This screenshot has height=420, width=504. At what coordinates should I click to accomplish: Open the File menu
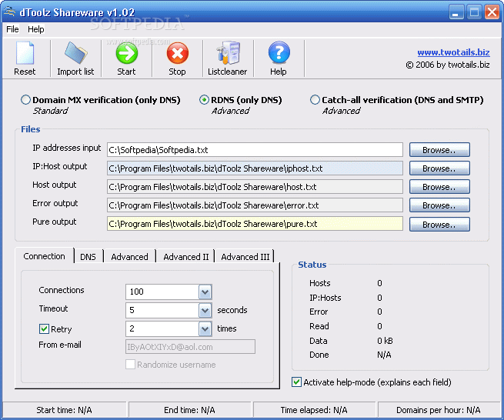12,29
